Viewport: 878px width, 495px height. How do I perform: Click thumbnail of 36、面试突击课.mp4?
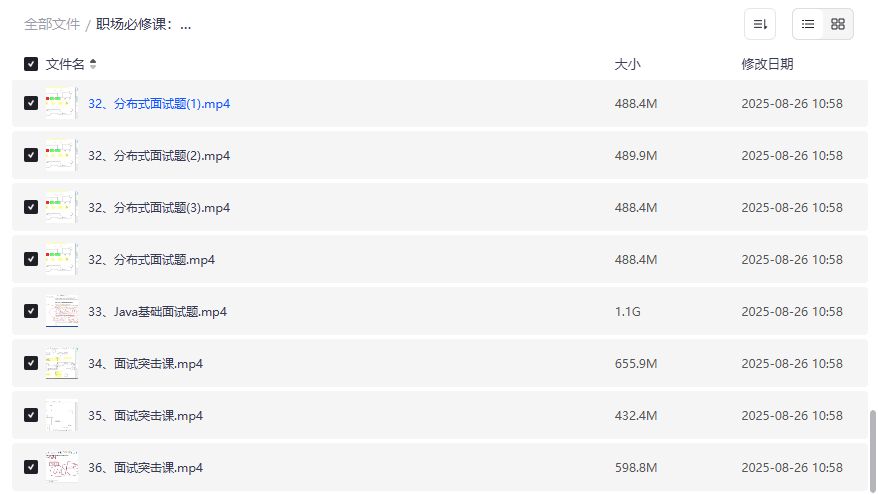coord(61,467)
